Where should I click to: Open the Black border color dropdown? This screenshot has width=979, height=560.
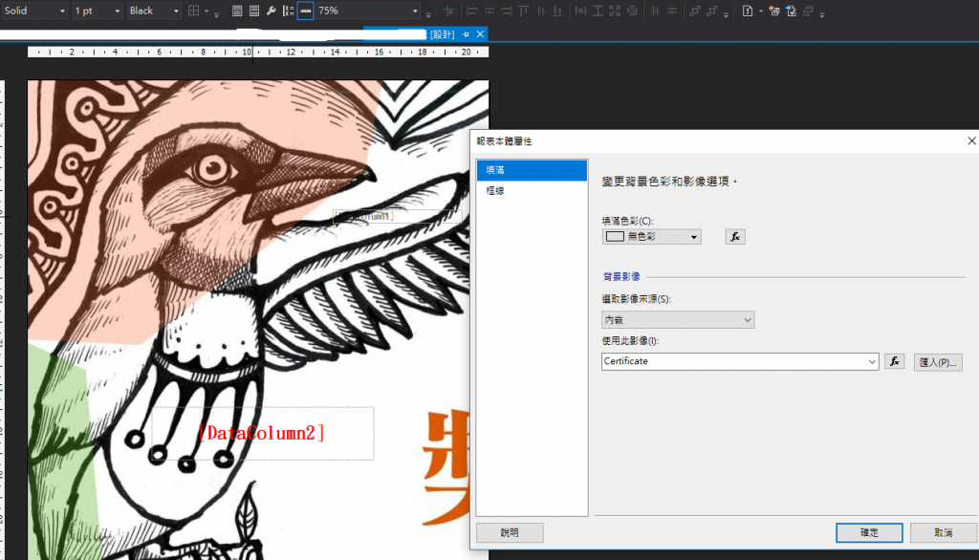(x=154, y=11)
